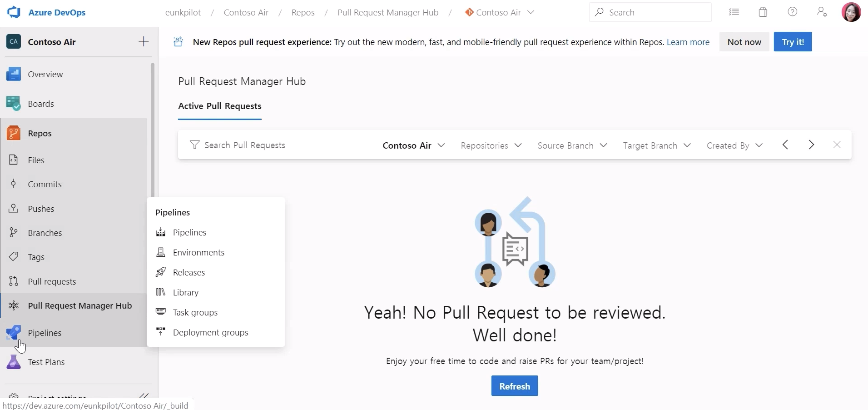The image size is (868, 410).
Task: Click the header Search box
Action: (x=650, y=12)
